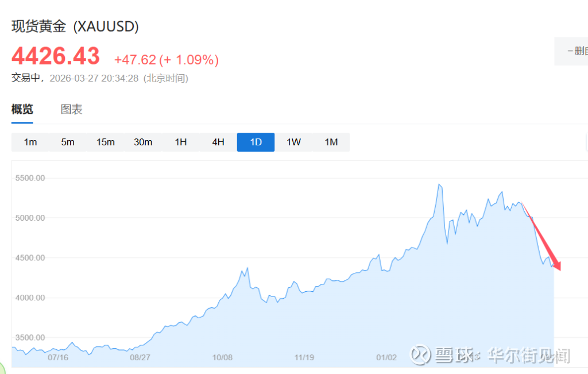Click the chart's highest peak above 5000
This screenshot has height=374, width=588.
[439, 185]
